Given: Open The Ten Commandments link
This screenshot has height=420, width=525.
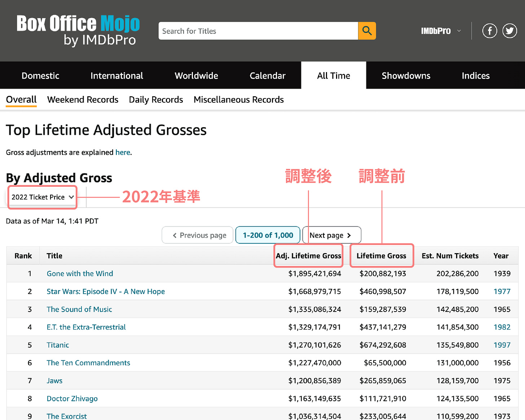Looking at the screenshot, I should [88, 363].
